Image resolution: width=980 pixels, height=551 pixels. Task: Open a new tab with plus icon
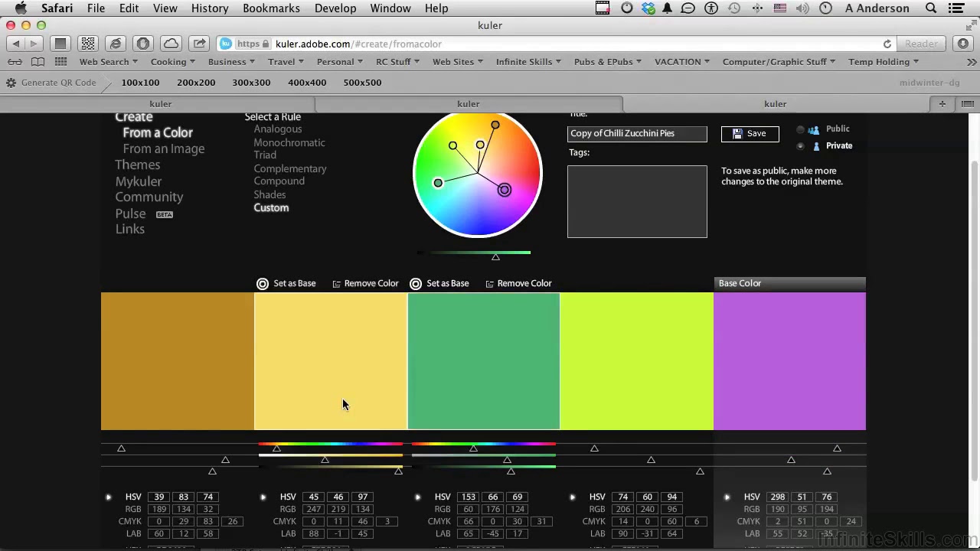pos(942,104)
